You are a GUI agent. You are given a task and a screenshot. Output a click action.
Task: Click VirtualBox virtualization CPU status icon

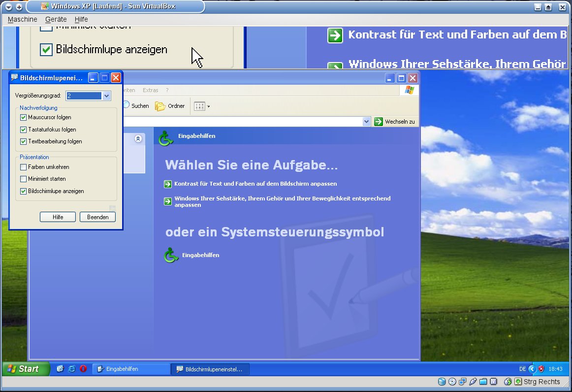point(494,382)
